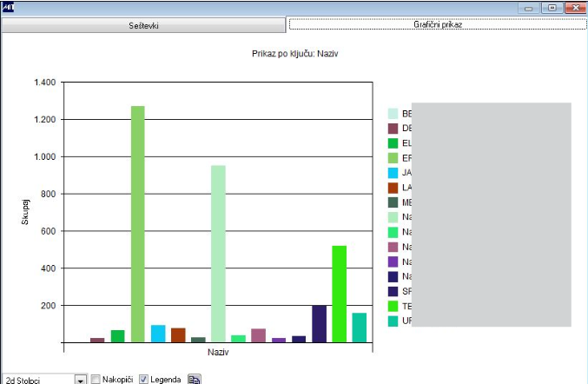Viewport: 588px width, 384px height.
Task: Click the '800' axis value
Action: 49,194
